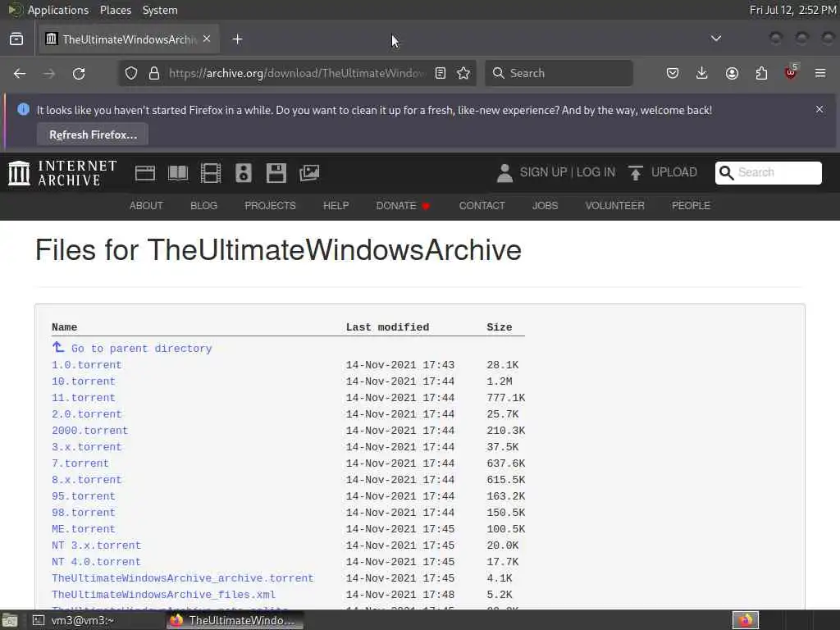This screenshot has width=840, height=630.
Task: Download 1.0.torrent file
Action: point(87,365)
